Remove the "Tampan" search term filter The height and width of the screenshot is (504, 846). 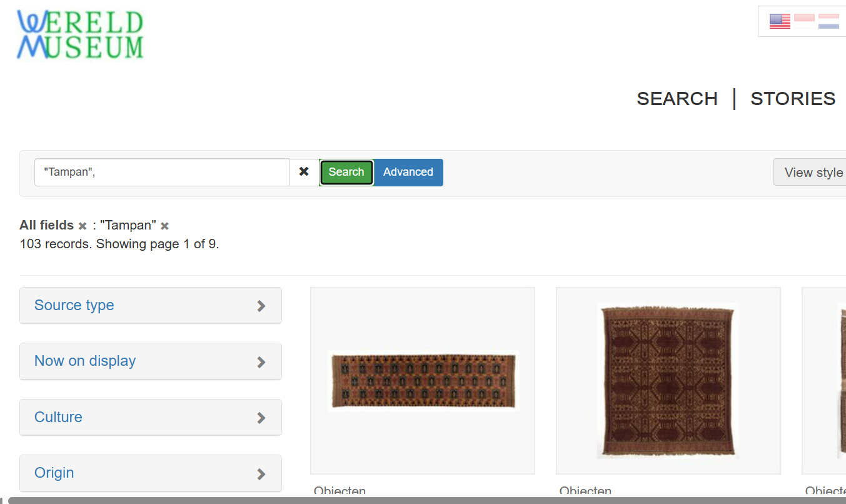click(164, 226)
